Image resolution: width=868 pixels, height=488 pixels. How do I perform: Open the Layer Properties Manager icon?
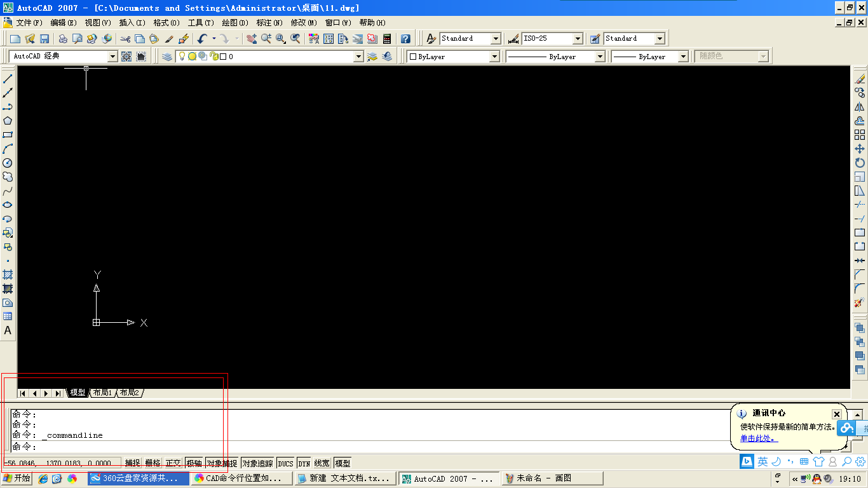(x=167, y=57)
